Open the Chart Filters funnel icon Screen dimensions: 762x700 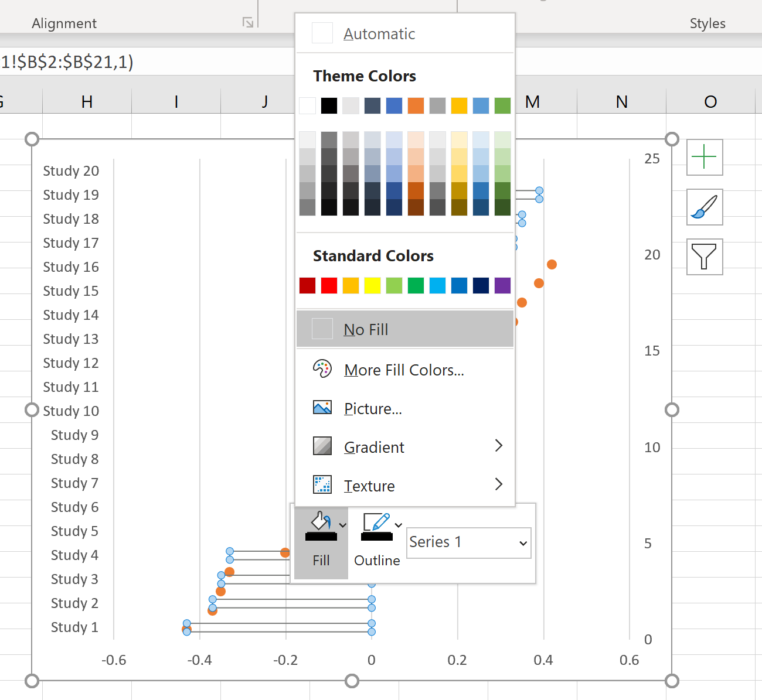[705, 257]
